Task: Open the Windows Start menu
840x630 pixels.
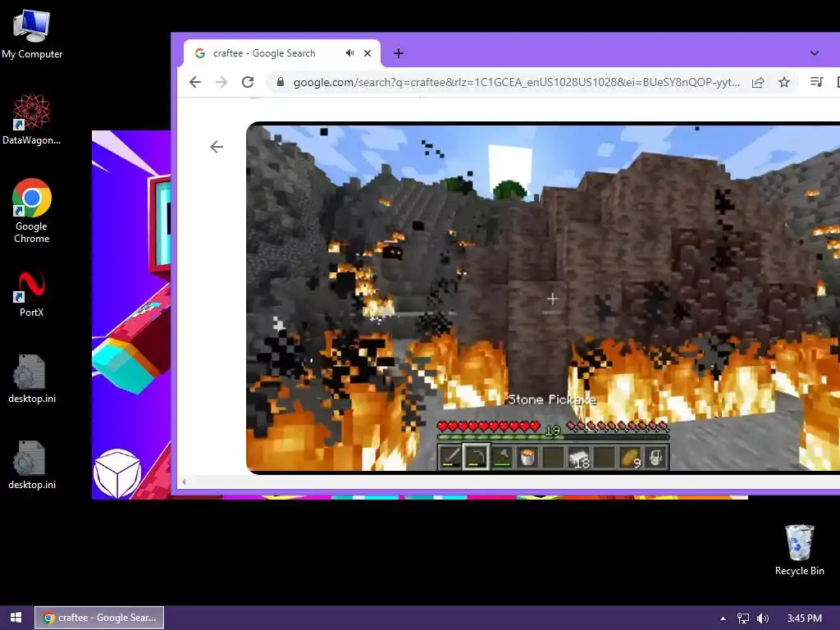Action: [16, 618]
